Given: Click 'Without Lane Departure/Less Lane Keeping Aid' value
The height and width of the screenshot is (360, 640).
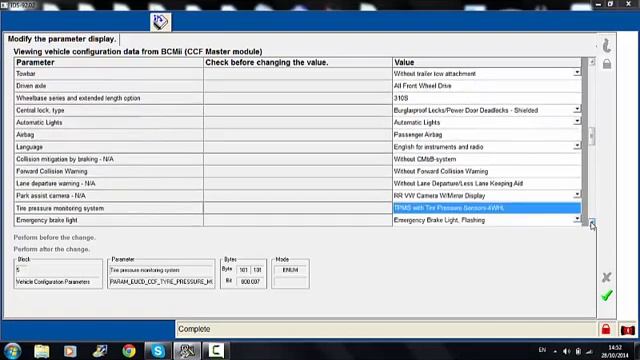Looking at the screenshot, I should click(x=487, y=184).
